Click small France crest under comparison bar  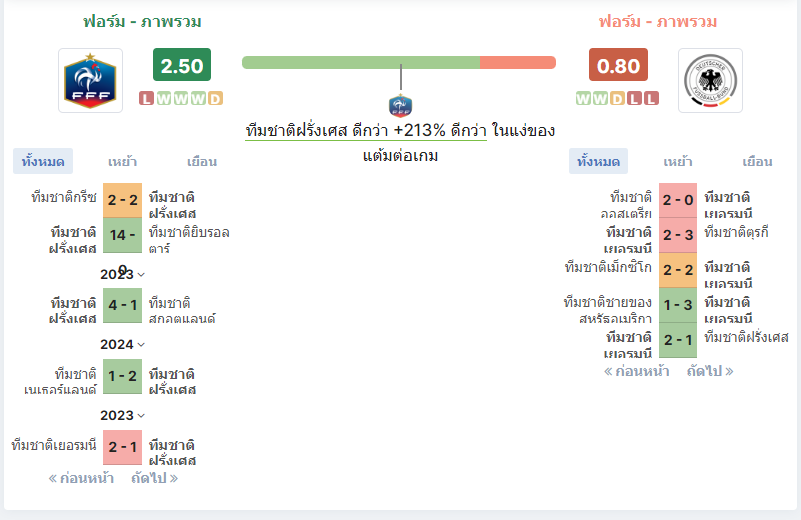pos(400,106)
